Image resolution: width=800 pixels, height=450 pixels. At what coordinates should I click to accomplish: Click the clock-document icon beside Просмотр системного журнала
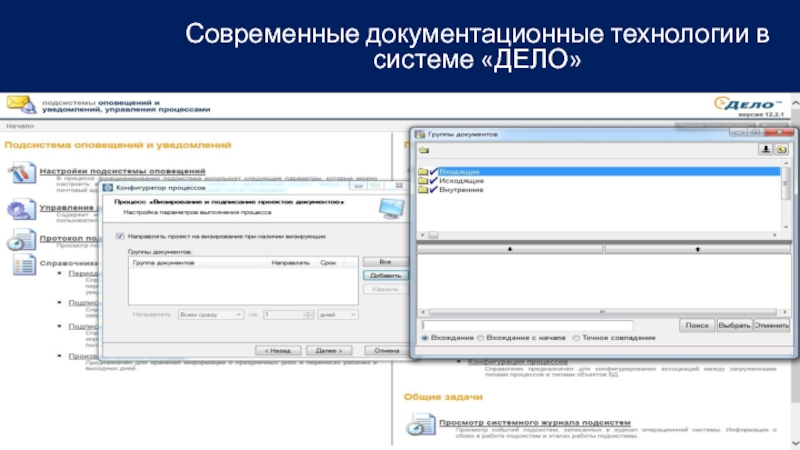click(x=421, y=425)
